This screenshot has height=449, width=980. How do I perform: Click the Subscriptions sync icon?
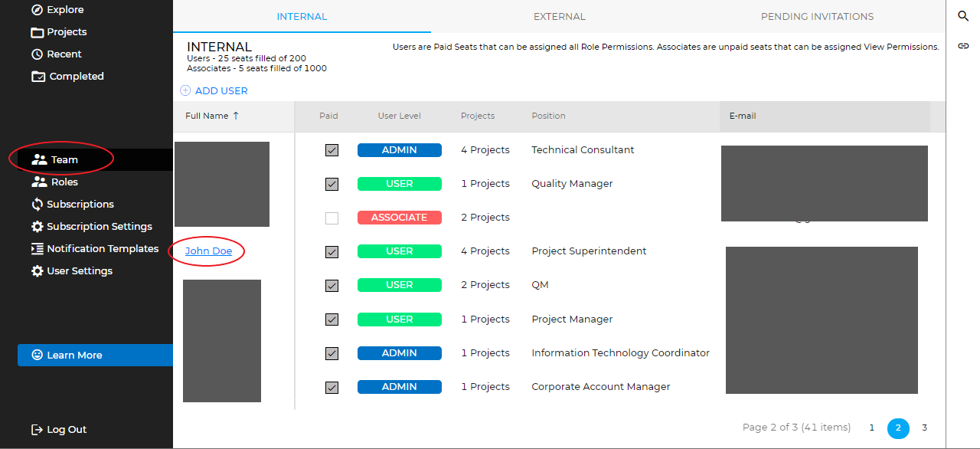coord(37,205)
